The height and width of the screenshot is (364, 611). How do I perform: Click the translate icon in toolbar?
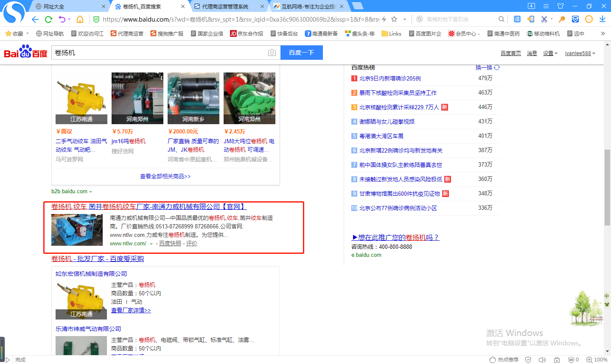point(517,19)
